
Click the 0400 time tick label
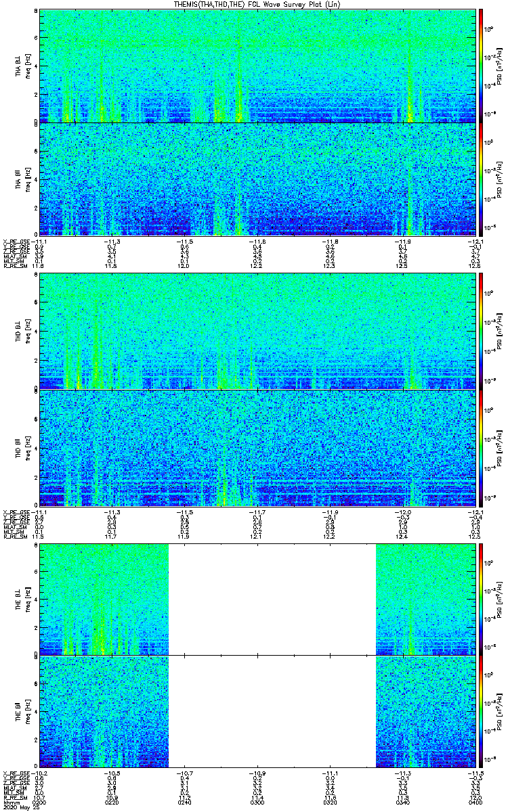click(475, 803)
